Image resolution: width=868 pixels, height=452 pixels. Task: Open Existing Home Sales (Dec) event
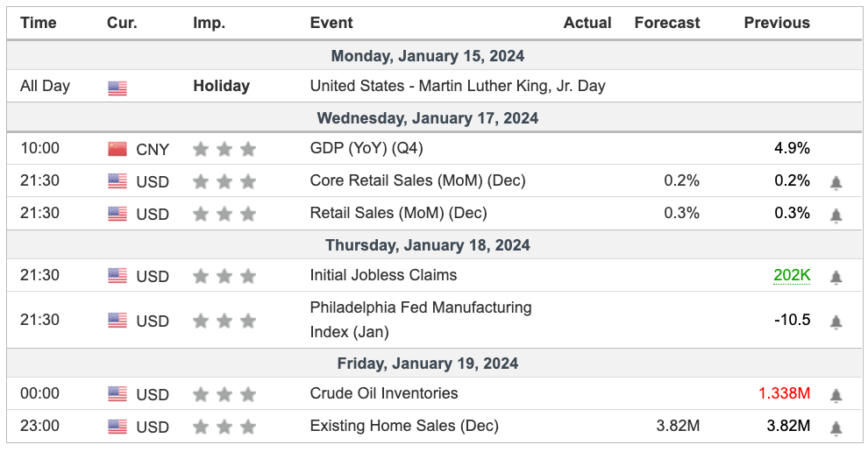404,427
